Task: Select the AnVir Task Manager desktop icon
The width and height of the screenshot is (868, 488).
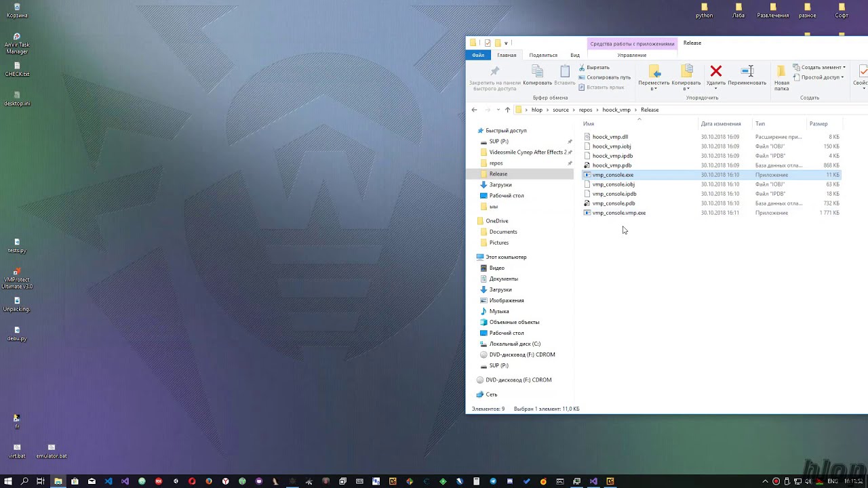Action: tap(17, 44)
